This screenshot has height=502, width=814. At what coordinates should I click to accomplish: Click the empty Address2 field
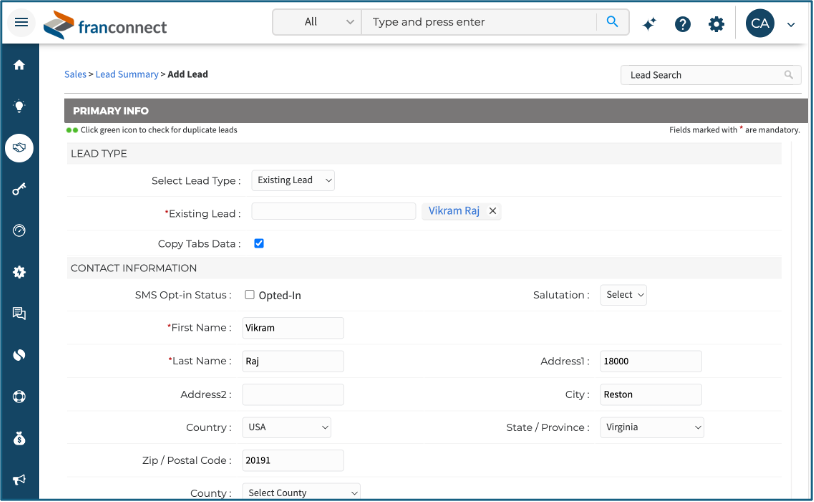click(x=293, y=395)
